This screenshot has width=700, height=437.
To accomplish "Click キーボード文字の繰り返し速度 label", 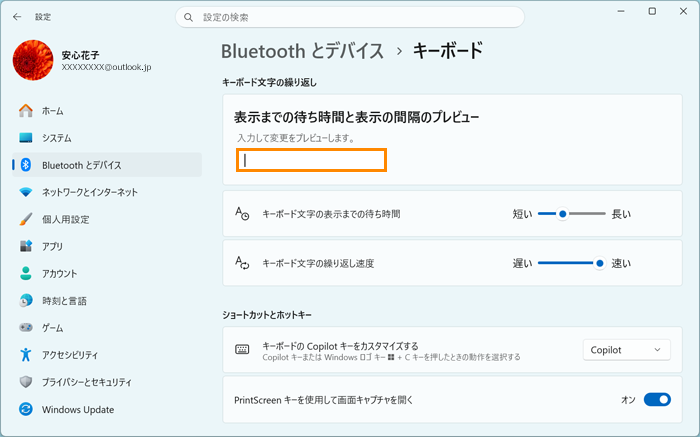I will (x=318, y=263).
